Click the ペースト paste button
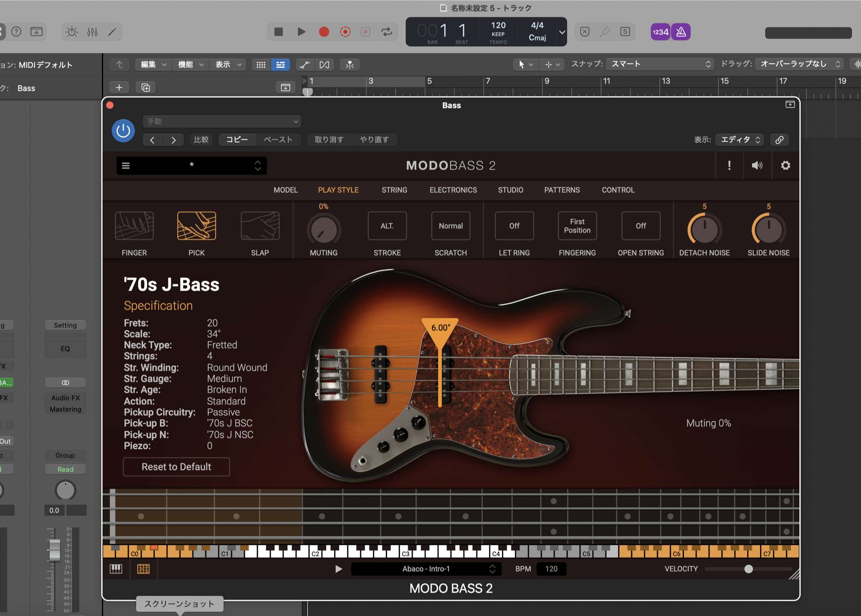Image resolution: width=861 pixels, height=616 pixels. [x=278, y=140]
